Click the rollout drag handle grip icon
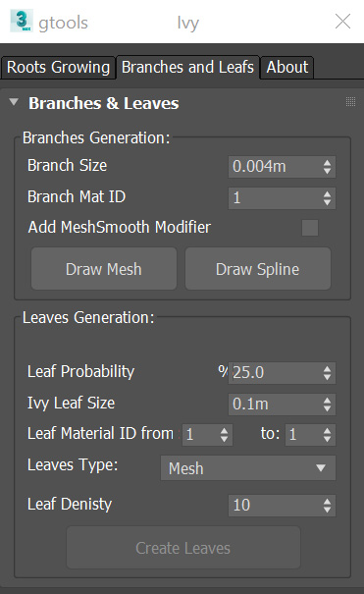This screenshot has width=364, height=594. [350, 101]
